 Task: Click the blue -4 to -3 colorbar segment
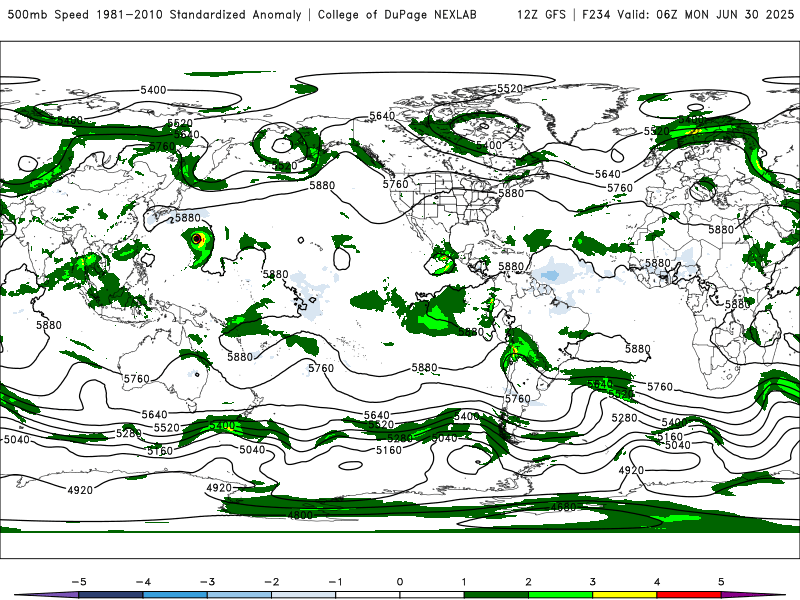coord(175,595)
